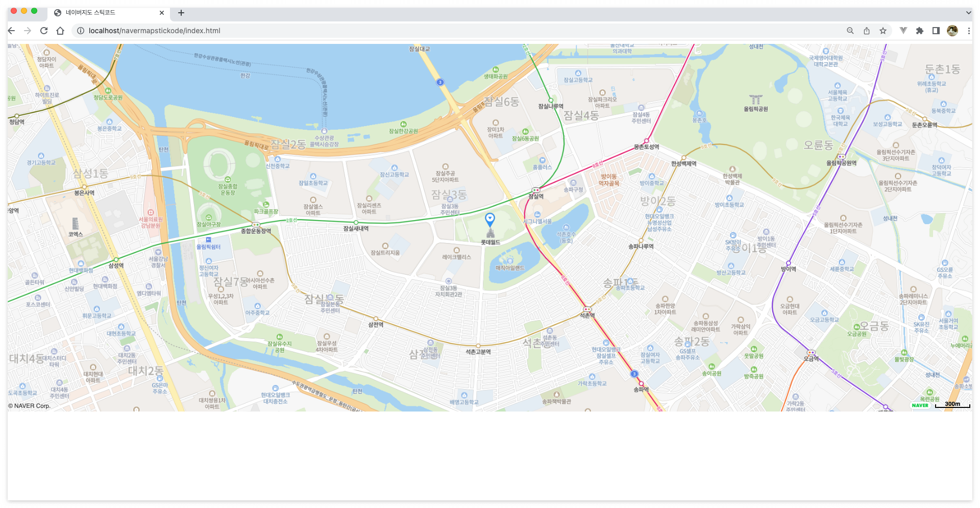Image resolution: width=980 pixels, height=508 pixels.
Task: Open the home page icon
Action: (60, 31)
